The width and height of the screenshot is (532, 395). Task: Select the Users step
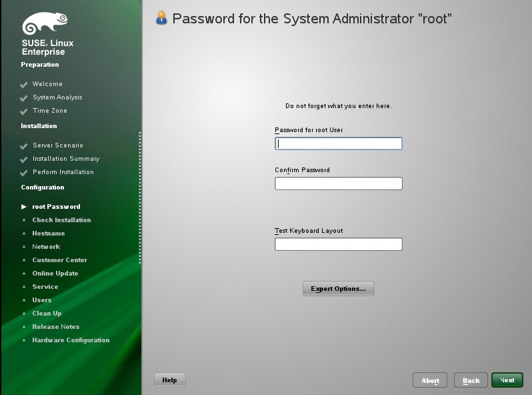click(x=42, y=300)
